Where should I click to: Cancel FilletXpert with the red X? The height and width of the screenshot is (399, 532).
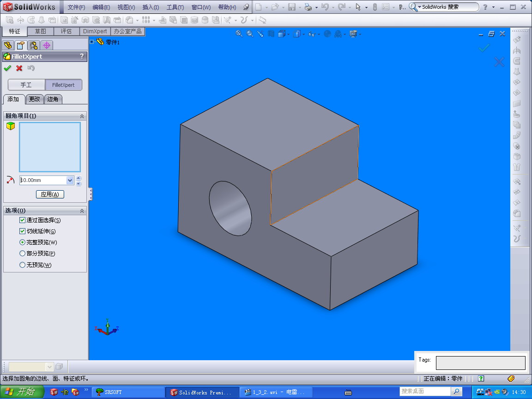[x=19, y=68]
